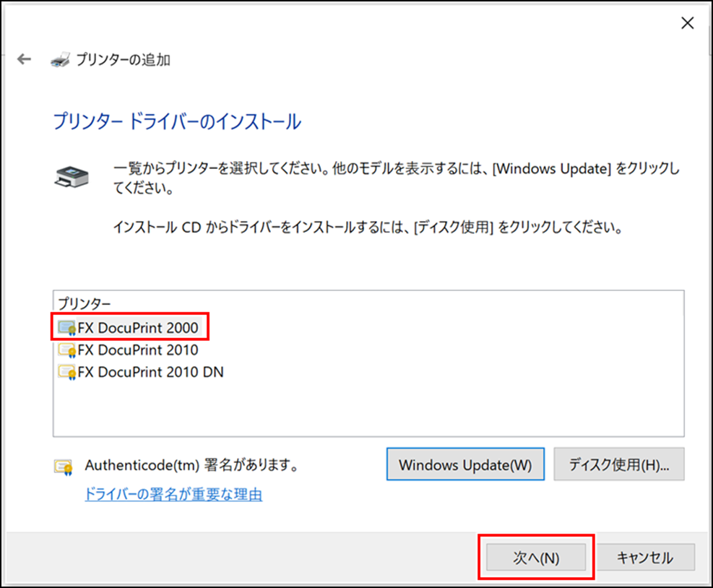Open ディスク使用(H)... to install from disk
This screenshot has width=713, height=588.
click(x=619, y=464)
